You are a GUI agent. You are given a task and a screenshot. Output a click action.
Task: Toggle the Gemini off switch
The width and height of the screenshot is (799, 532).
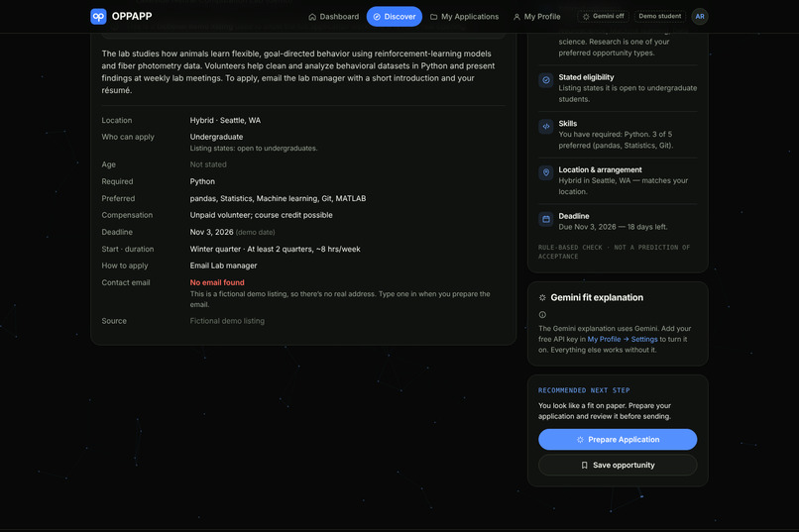point(604,16)
